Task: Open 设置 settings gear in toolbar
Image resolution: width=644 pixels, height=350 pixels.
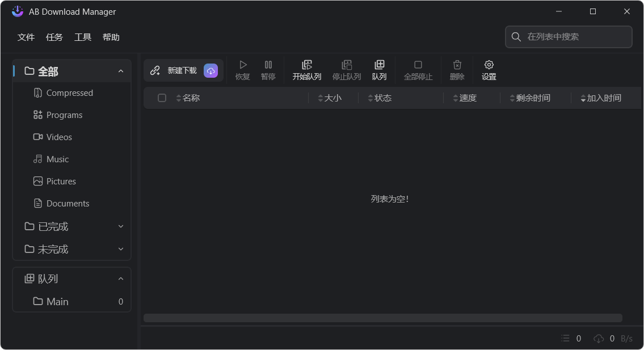Action: [489, 70]
